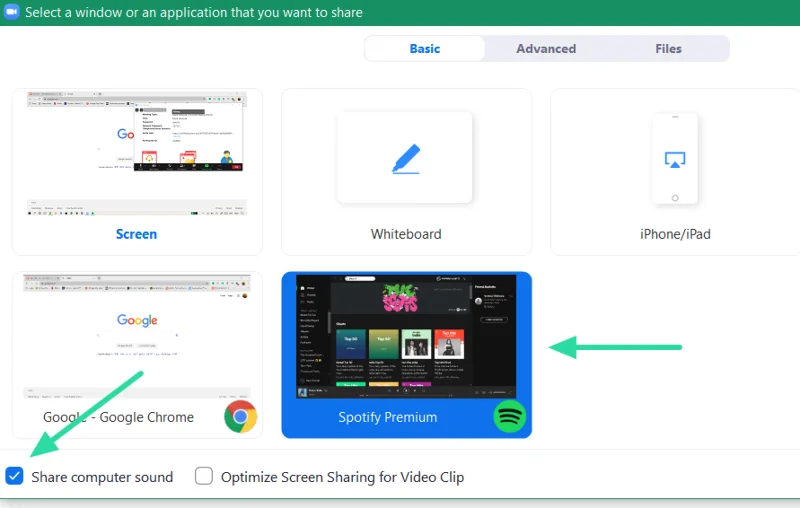Select the Whiteboard pen icon
This screenshot has width=800, height=508.
(406, 159)
